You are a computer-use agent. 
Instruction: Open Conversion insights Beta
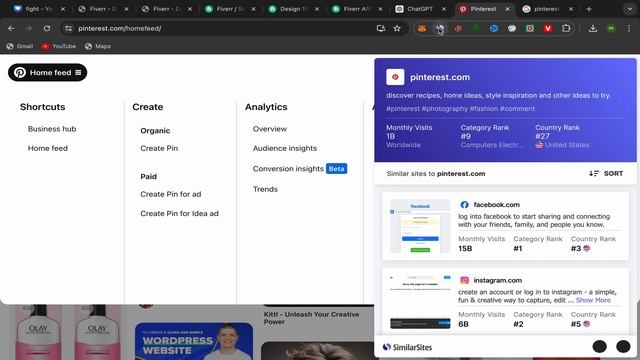(300, 169)
